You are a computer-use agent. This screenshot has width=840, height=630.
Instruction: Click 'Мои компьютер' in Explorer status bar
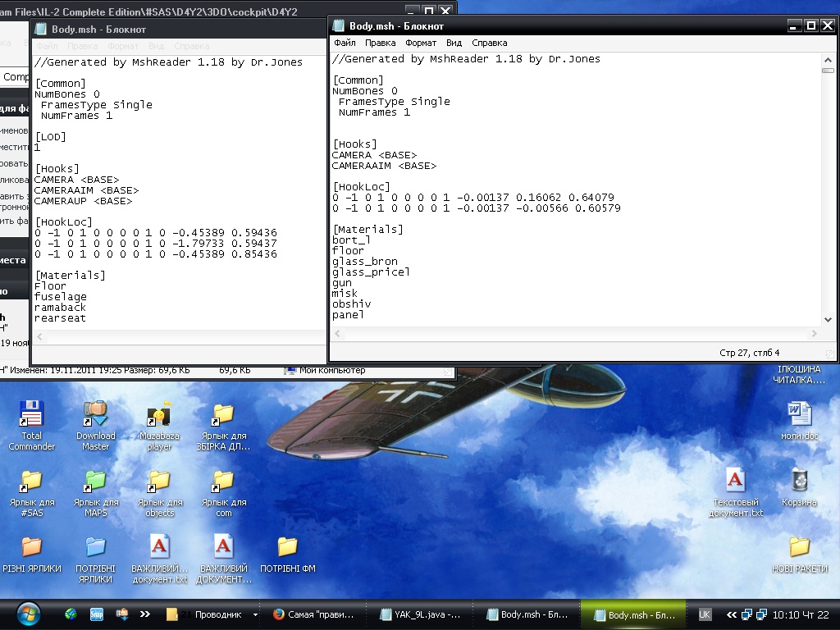click(x=332, y=370)
